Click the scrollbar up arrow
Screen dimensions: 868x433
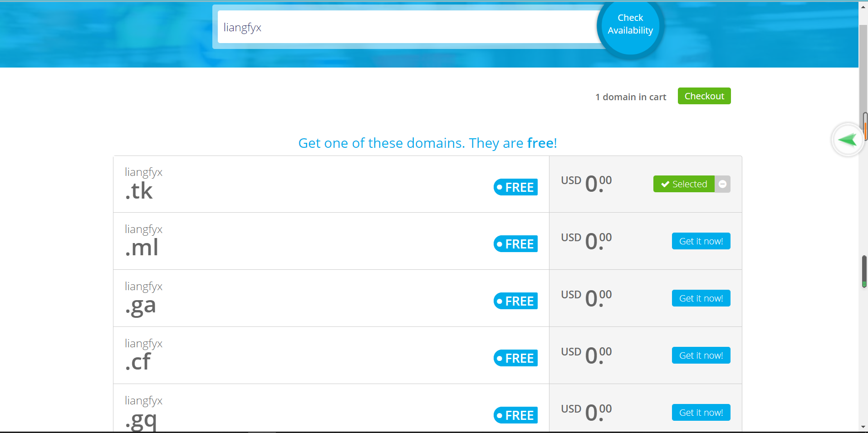pos(863,7)
